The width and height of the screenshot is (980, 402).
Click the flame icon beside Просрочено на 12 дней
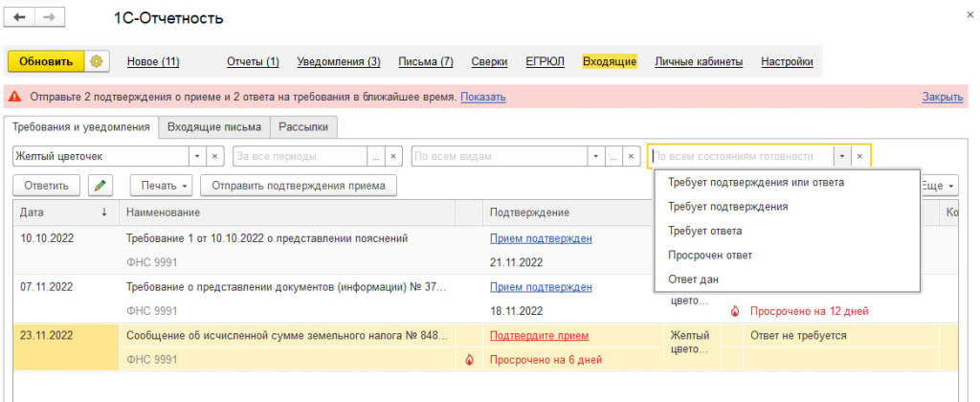point(734,311)
